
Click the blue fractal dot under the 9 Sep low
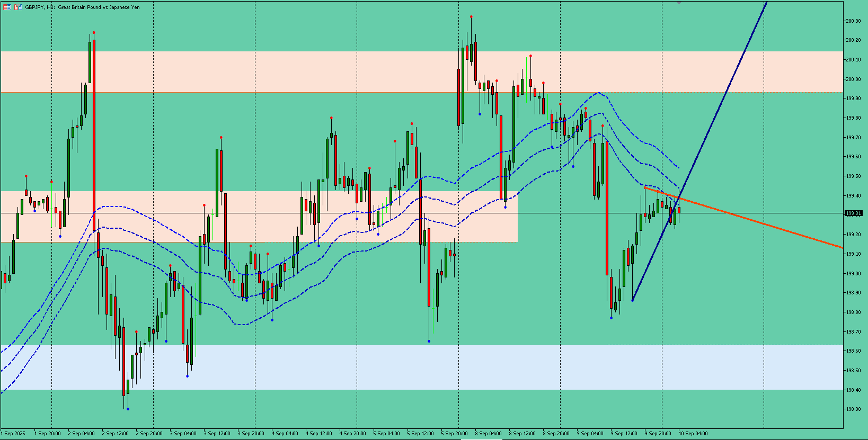pyautogui.click(x=611, y=318)
